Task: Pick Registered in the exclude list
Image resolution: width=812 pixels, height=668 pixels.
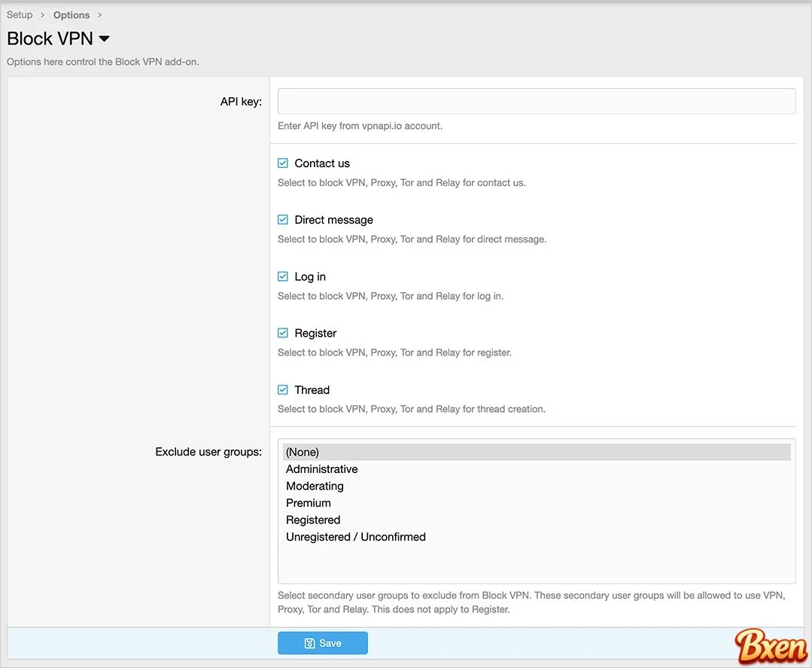Action: [313, 520]
